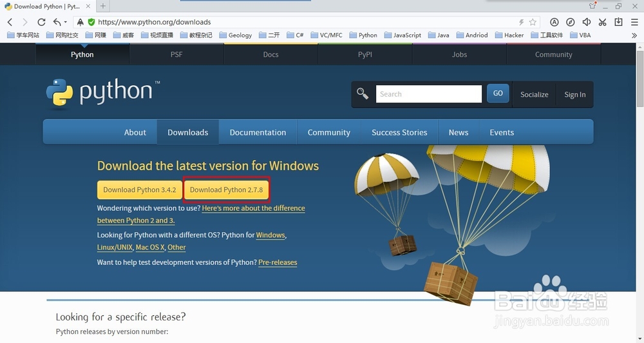This screenshot has width=644, height=343.
Task: Open the VC/MFC bookmark folder
Action: [327, 35]
